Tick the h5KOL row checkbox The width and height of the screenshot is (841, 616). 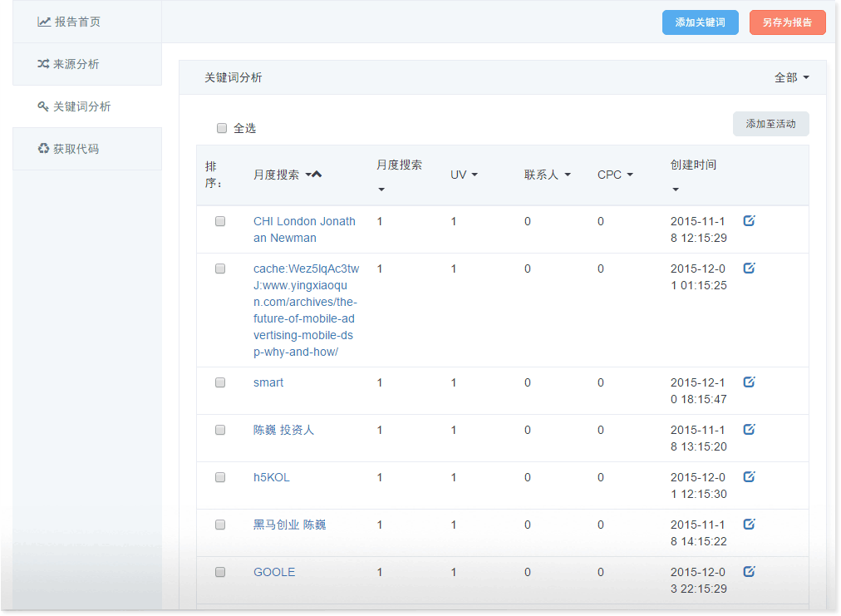click(x=220, y=477)
